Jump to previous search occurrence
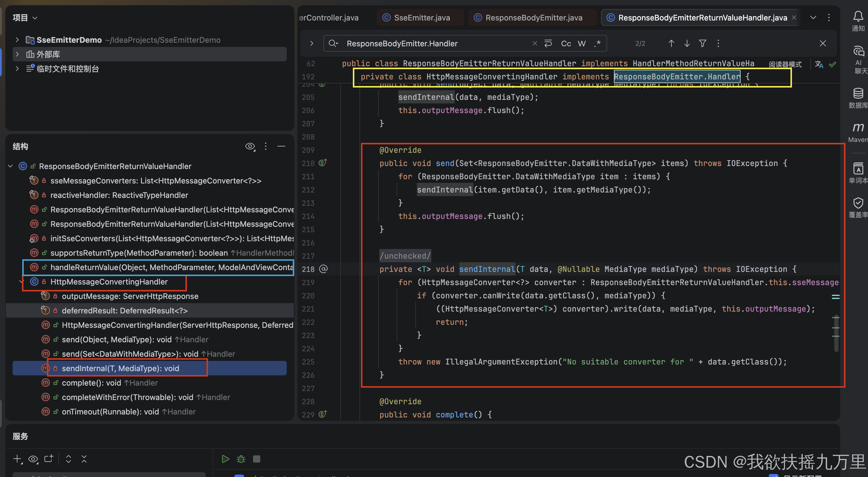The image size is (868, 477). tap(671, 44)
